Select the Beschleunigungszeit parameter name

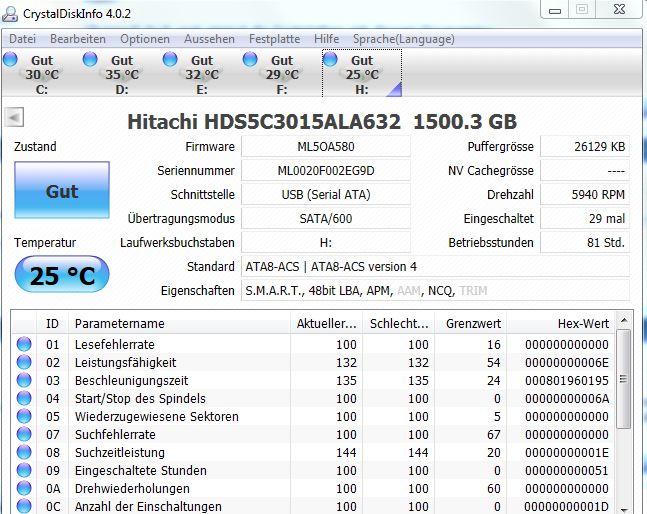click(x=132, y=380)
